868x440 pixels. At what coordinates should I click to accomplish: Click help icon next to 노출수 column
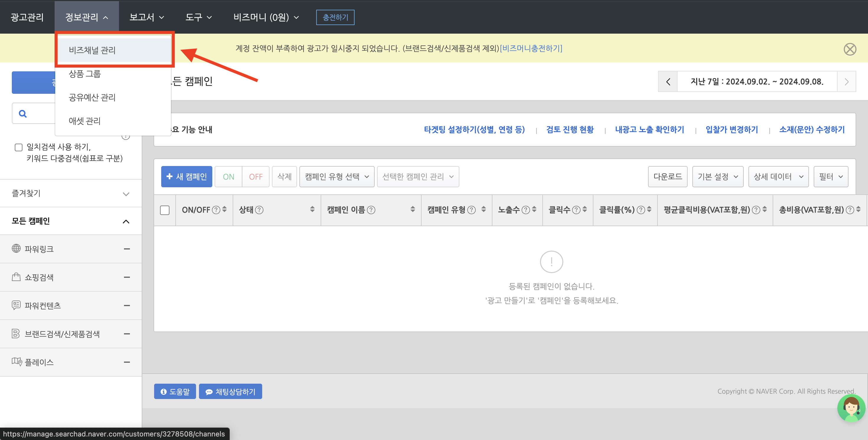[x=526, y=210]
